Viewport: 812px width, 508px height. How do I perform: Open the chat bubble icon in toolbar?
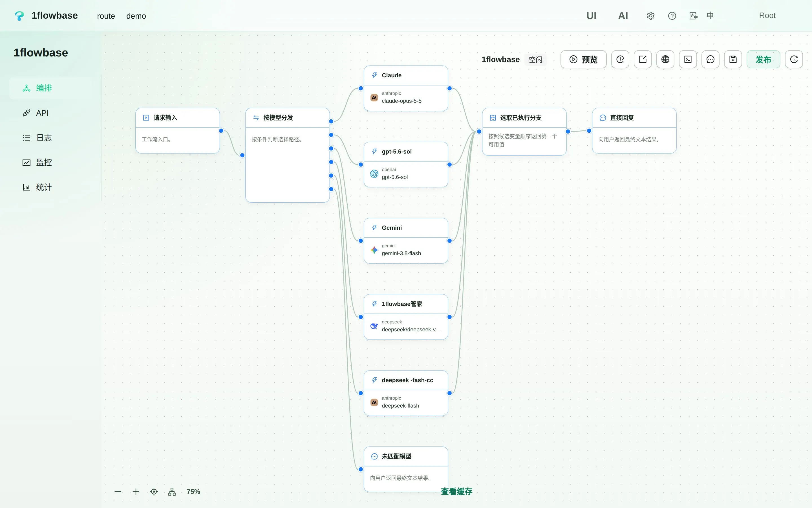710,60
